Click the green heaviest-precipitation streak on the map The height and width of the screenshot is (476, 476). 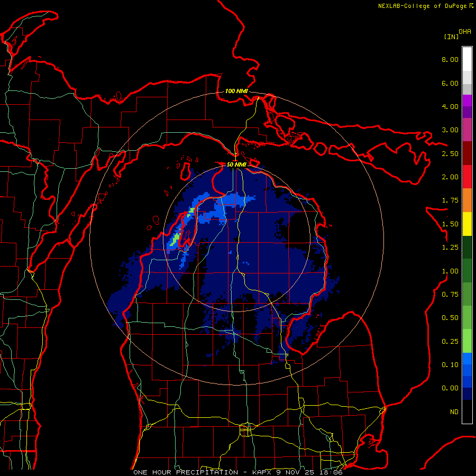point(175,240)
